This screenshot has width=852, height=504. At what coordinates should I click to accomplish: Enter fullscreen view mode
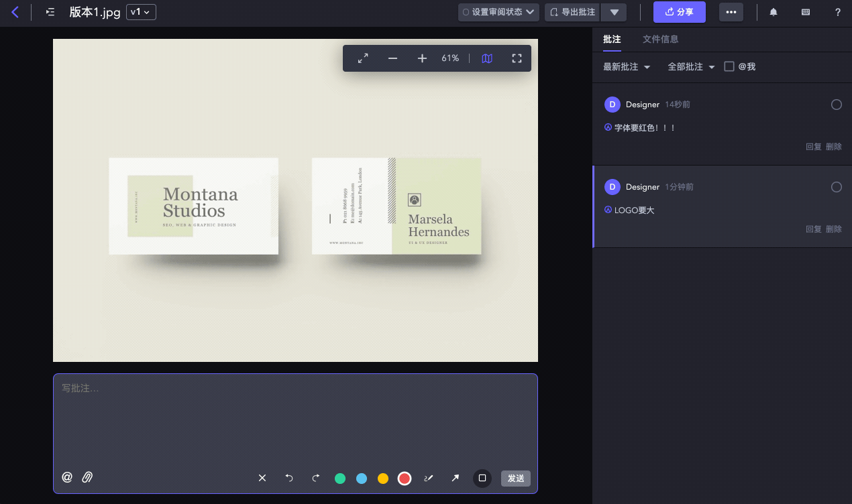pyautogui.click(x=517, y=59)
